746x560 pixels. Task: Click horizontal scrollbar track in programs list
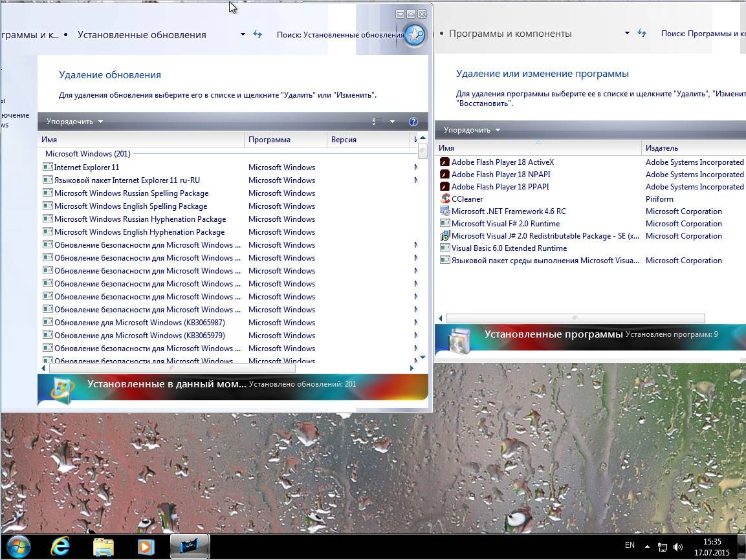[x=575, y=318]
